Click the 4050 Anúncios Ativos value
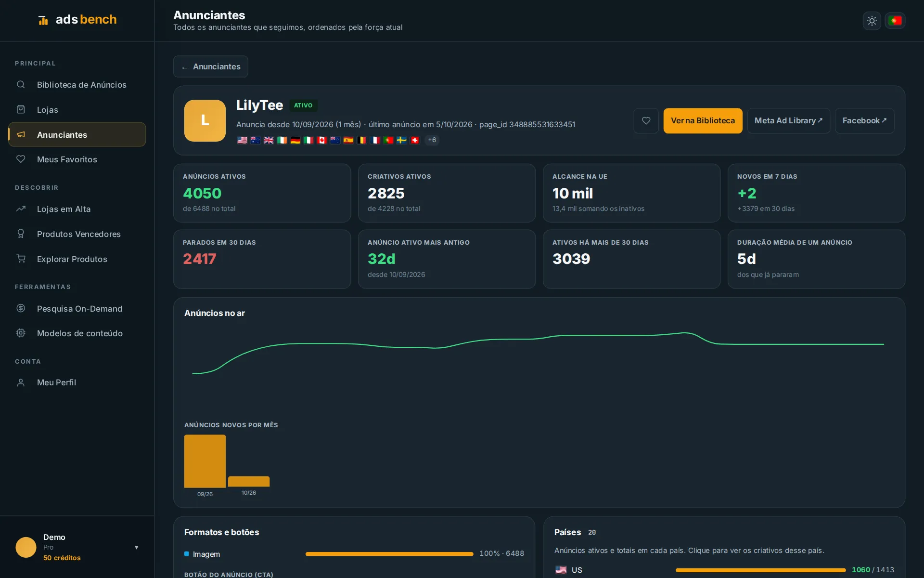The width and height of the screenshot is (924, 578). [202, 193]
